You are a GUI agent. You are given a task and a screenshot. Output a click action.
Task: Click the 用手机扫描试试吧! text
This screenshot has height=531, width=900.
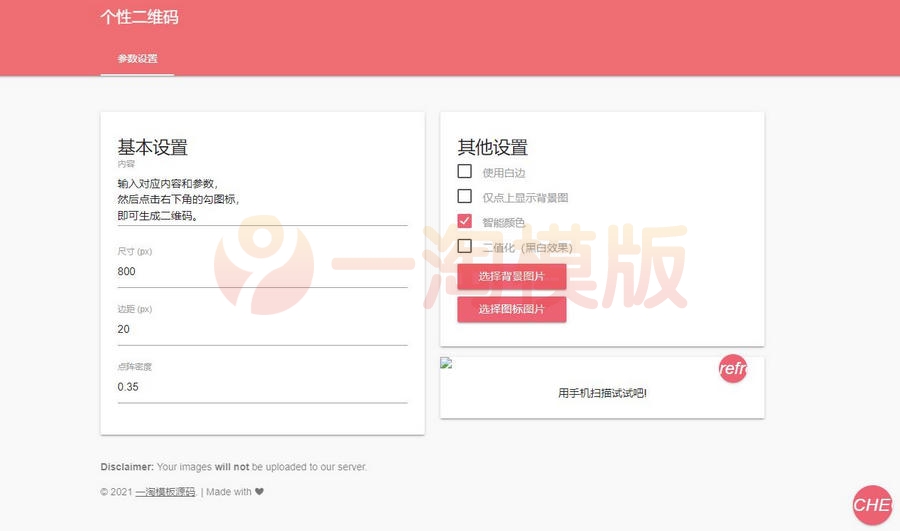click(x=602, y=393)
